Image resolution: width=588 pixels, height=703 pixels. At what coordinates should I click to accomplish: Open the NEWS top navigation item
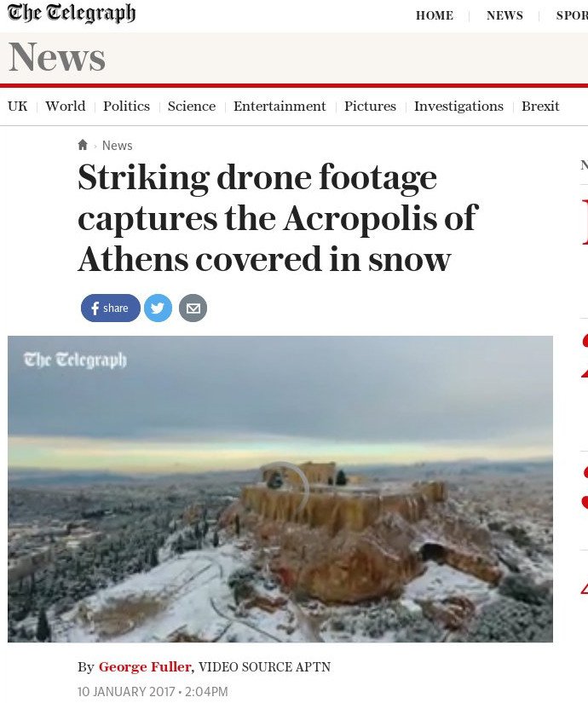504,15
